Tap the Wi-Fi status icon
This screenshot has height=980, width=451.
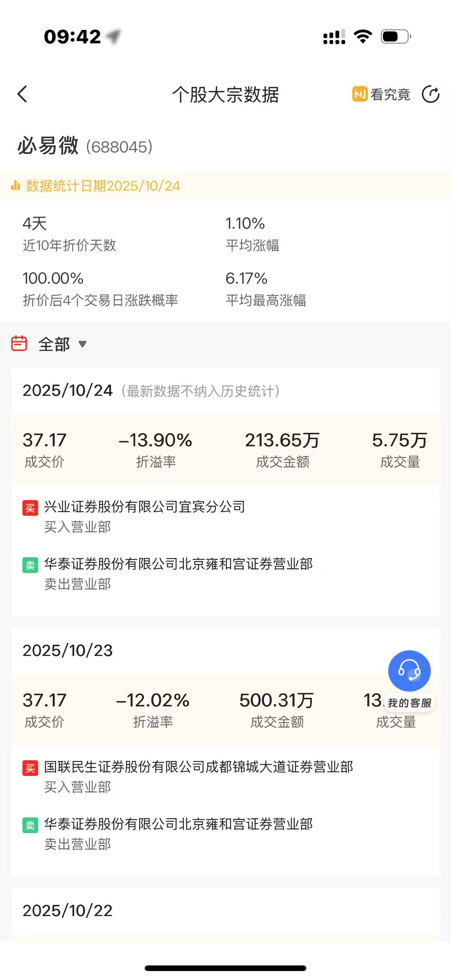pyautogui.click(x=363, y=37)
